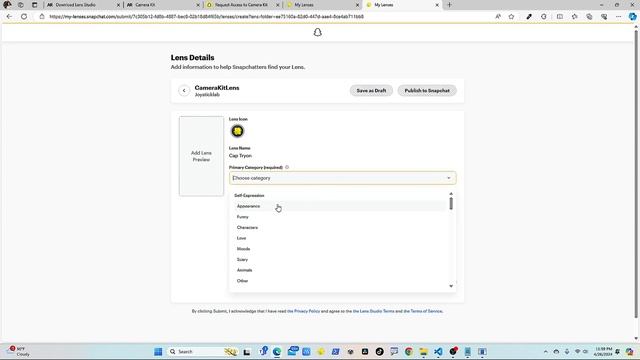
Task: Click the category list scroll-down arrow
Action: tap(451, 286)
